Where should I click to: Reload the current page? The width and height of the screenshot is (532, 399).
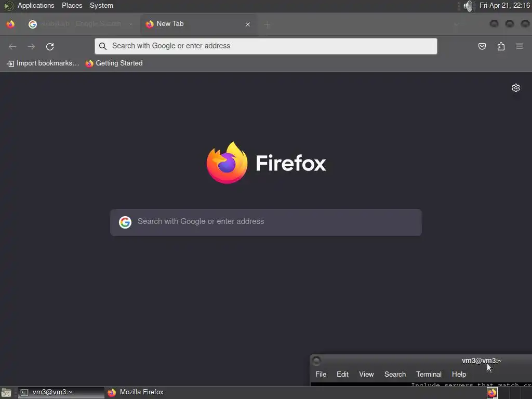click(50, 46)
